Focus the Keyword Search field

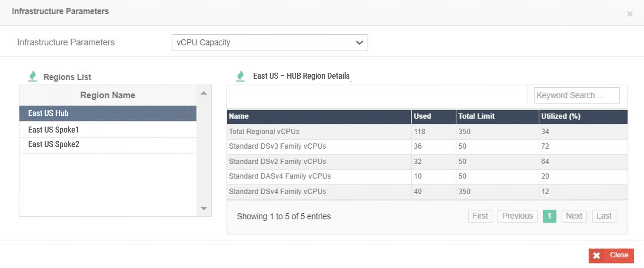(576, 96)
